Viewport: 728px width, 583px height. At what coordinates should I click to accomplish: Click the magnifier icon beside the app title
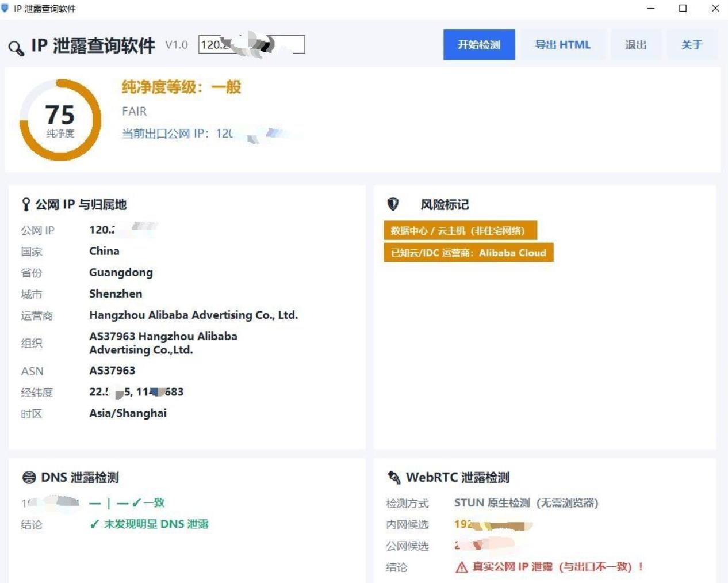16,48
